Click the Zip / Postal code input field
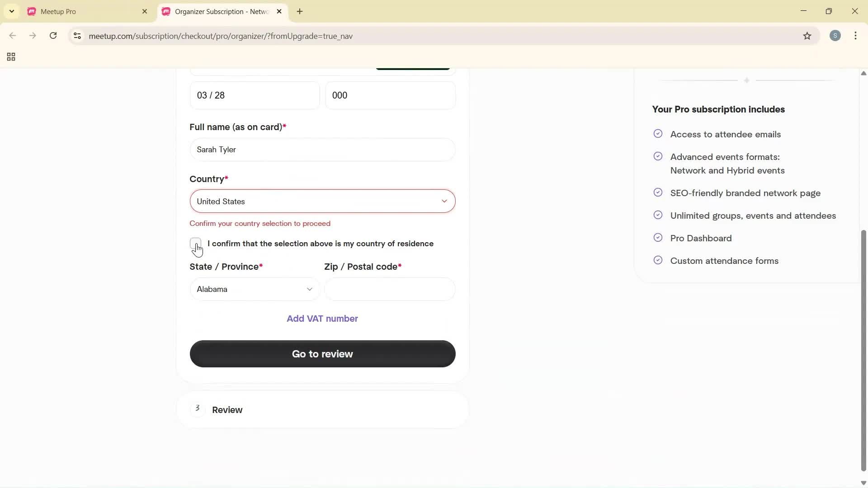Screen dimensions: 868x488 (390, 289)
